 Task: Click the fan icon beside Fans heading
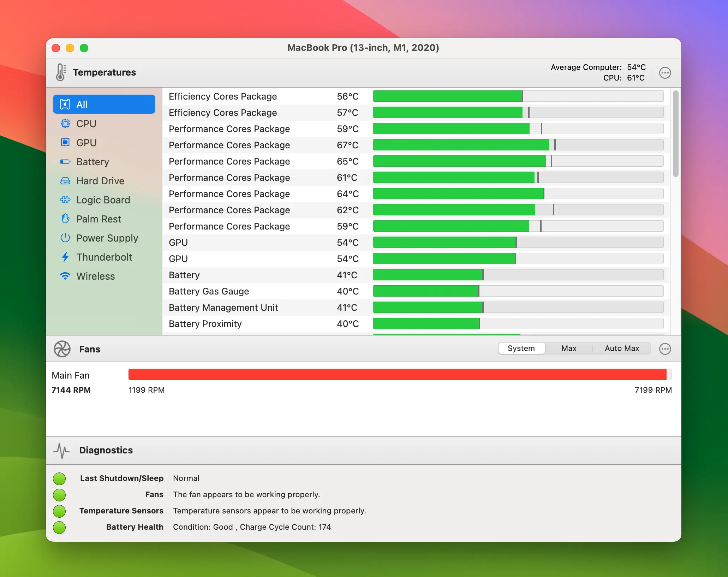pos(62,349)
